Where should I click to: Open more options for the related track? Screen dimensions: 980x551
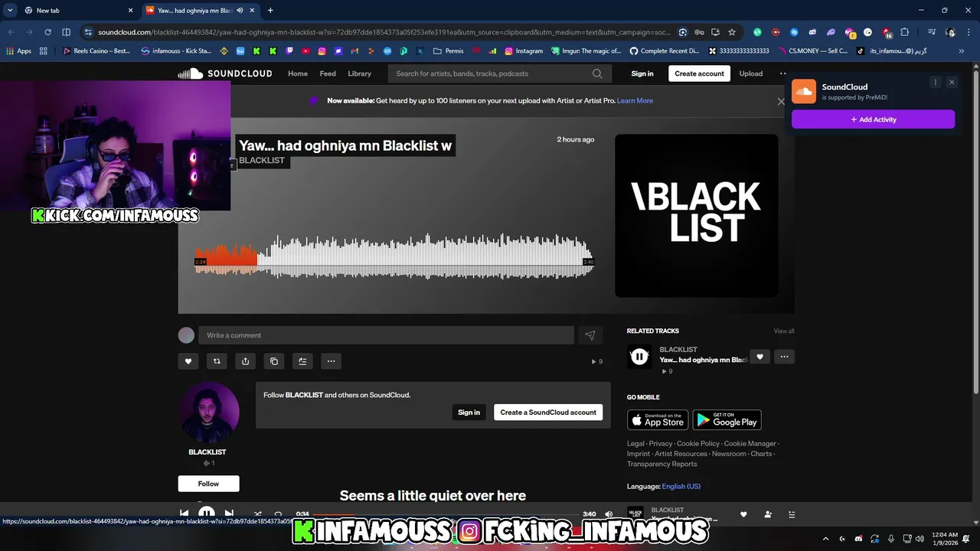coord(784,357)
